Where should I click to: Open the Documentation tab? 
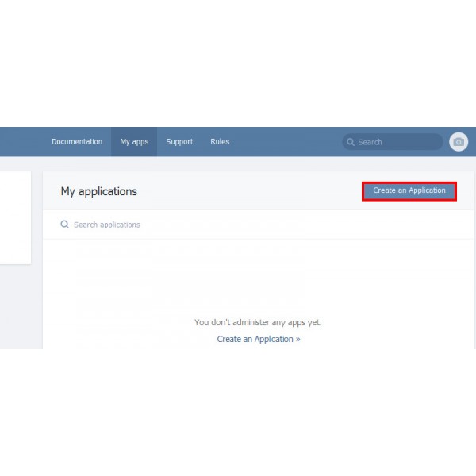pyautogui.click(x=77, y=142)
